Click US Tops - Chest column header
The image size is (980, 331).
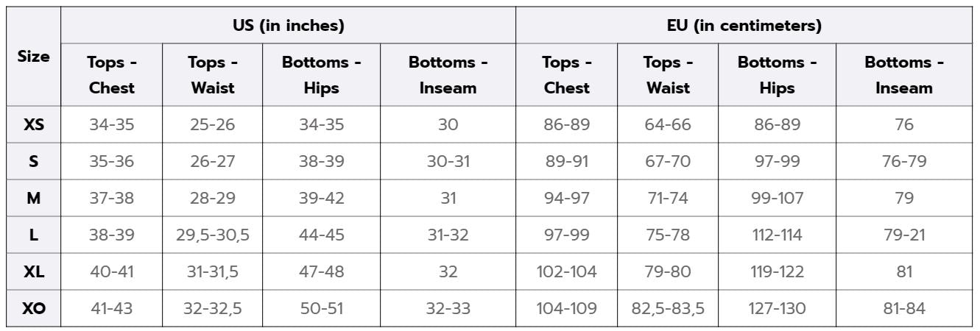[x=112, y=76]
